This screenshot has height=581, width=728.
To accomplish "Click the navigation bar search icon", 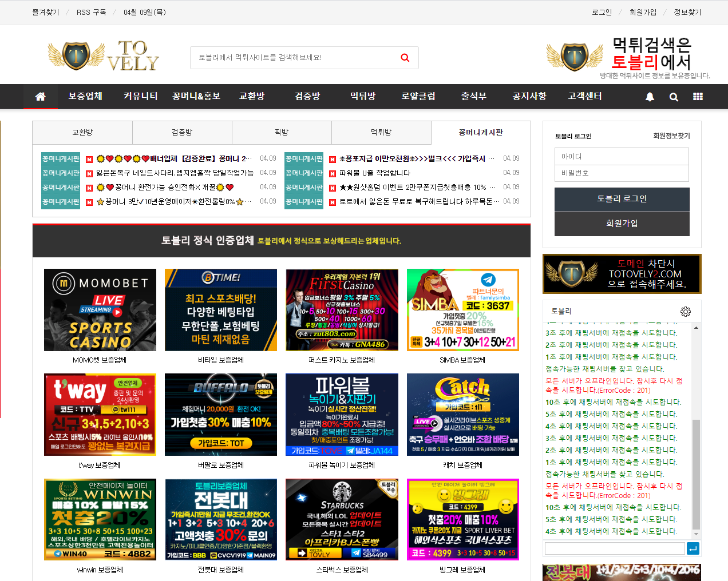I will (674, 97).
